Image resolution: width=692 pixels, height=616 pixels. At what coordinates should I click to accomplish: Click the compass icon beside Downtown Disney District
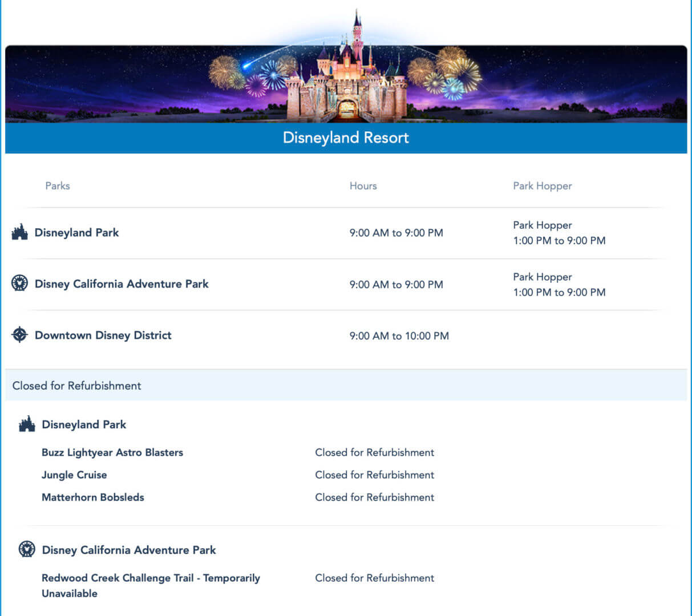coord(20,335)
